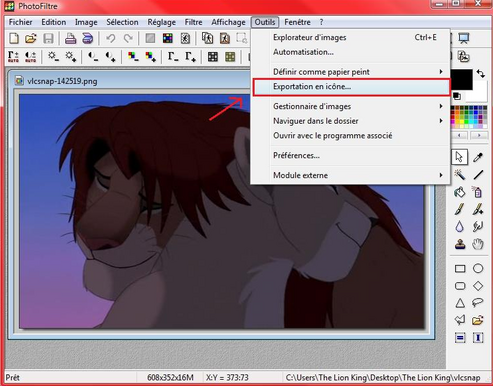493x386 pixels.
Task: Click Ouvrir avec le programme associé
Action: tap(351, 136)
